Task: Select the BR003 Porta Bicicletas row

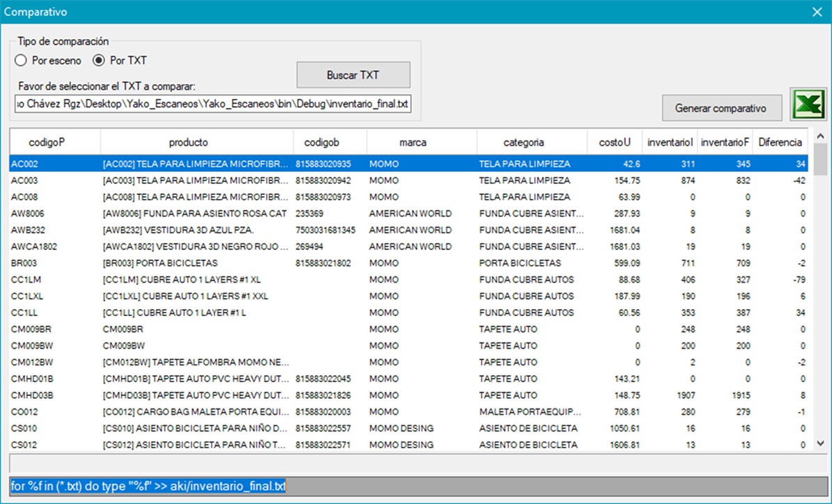Action: point(195,263)
